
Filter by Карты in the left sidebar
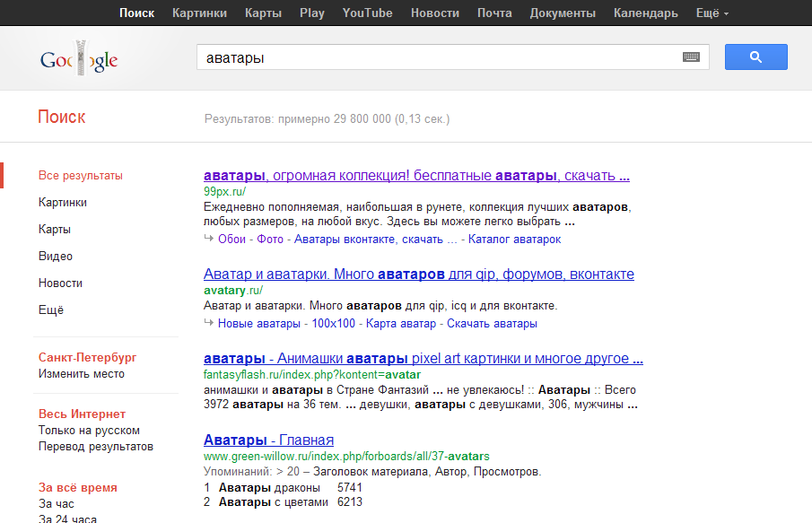[x=55, y=230]
